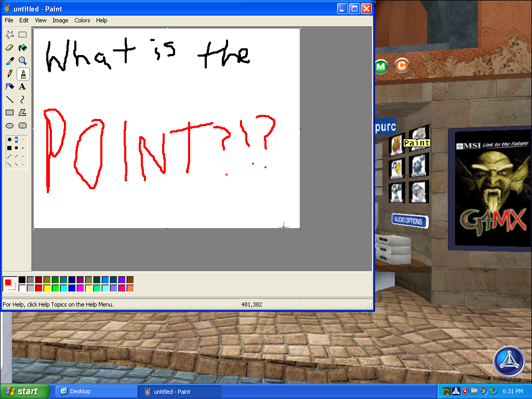
Task: Choose the large square brush shape
Action: pos(9,148)
